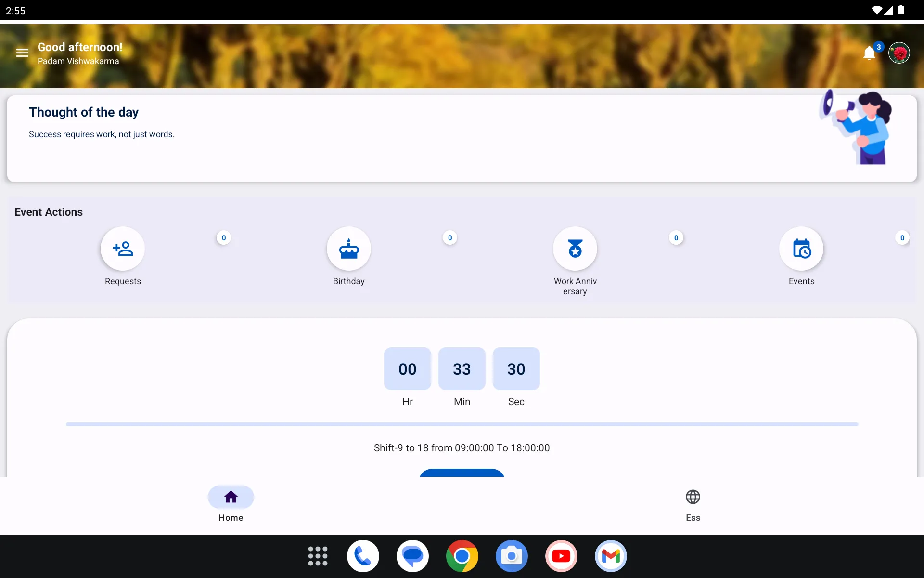Open the hamburger navigation menu
924x578 pixels.
[22, 53]
